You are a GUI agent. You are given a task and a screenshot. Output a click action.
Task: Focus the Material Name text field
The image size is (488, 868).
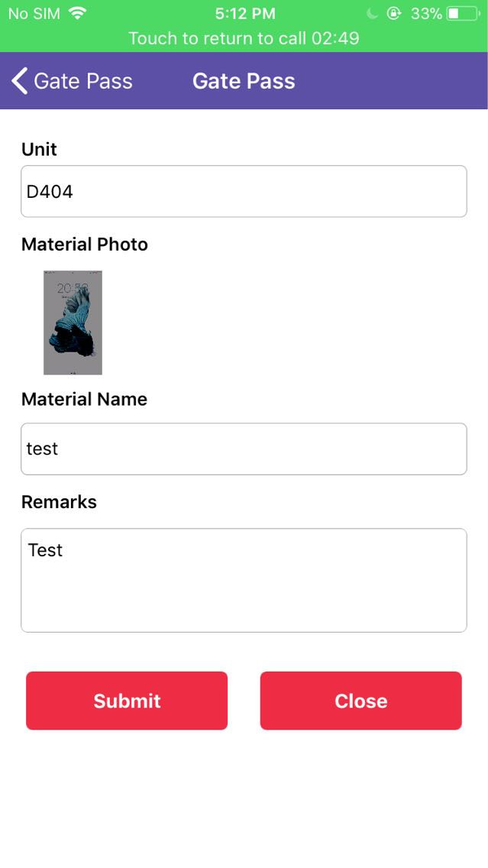pos(244,449)
